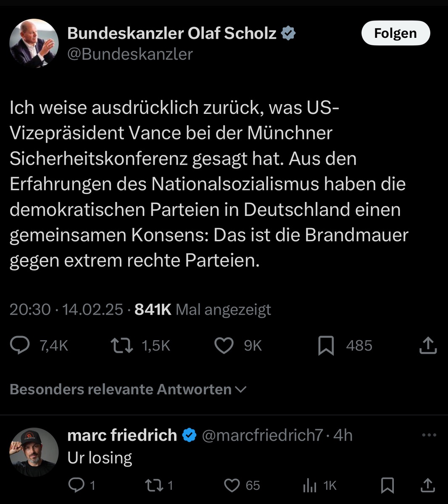Click the 841K Mal angezeigt view count
The image size is (448, 504).
tap(203, 310)
